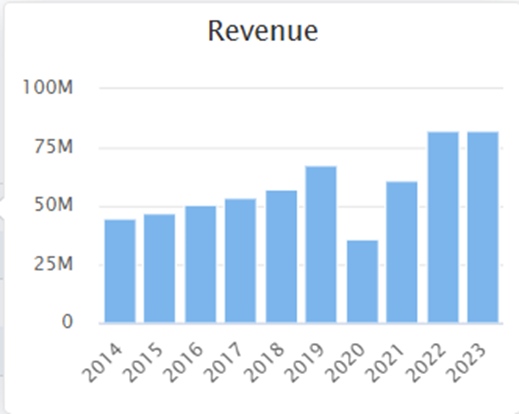519x414 pixels.
Task: Click the 50M axis label
Action: pyautogui.click(x=53, y=204)
